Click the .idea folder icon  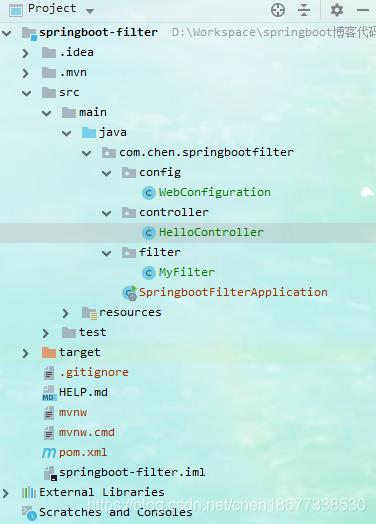[x=49, y=52]
